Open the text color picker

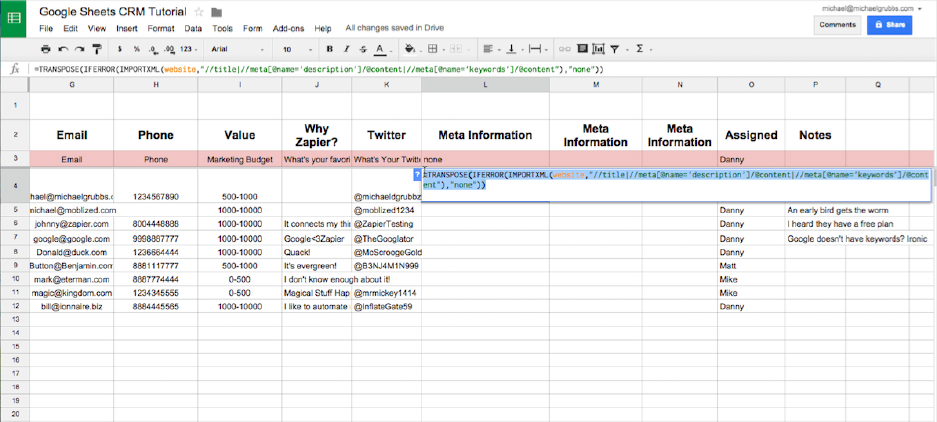380,49
